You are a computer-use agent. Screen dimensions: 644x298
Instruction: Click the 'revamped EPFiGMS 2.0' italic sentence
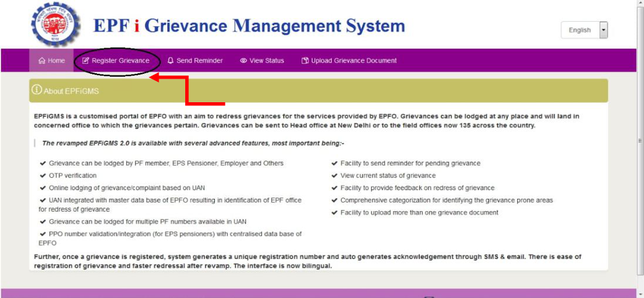[x=193, y=144]
